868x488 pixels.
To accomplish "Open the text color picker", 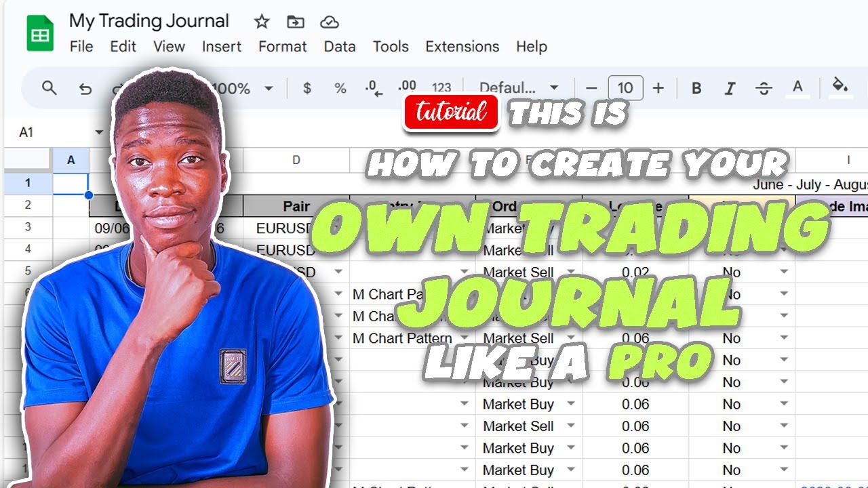I will click(798, 88).
